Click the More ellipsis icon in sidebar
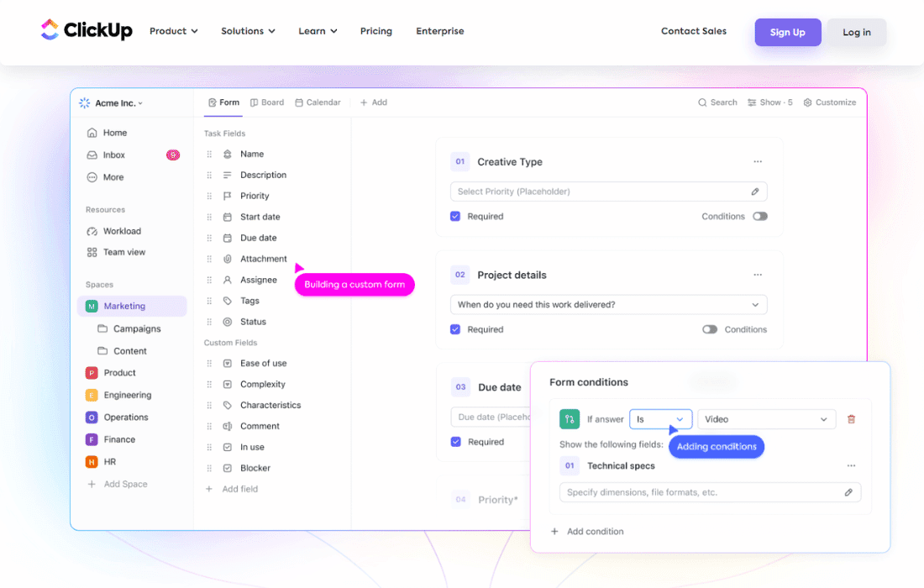 pyautogui.click(x=92, y=177)
